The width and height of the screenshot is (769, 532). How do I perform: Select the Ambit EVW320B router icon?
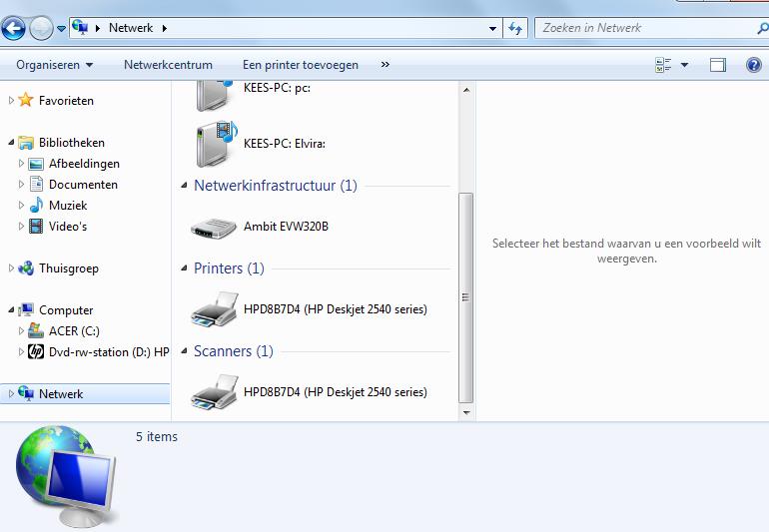(x=214, y=228)
